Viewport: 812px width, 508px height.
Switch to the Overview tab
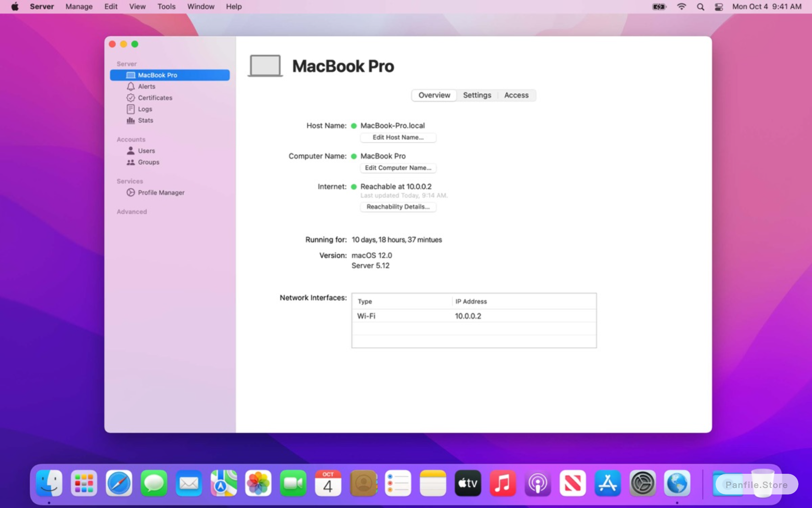434,95
